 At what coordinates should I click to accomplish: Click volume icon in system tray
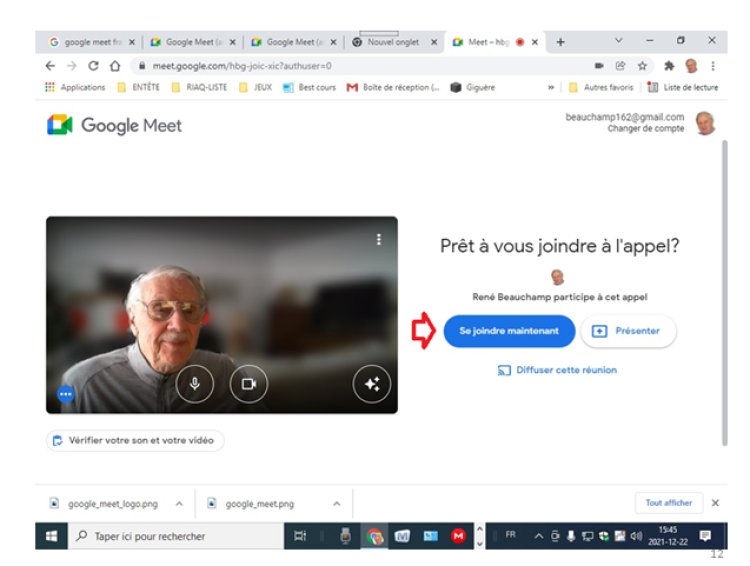tap(636, 536)
